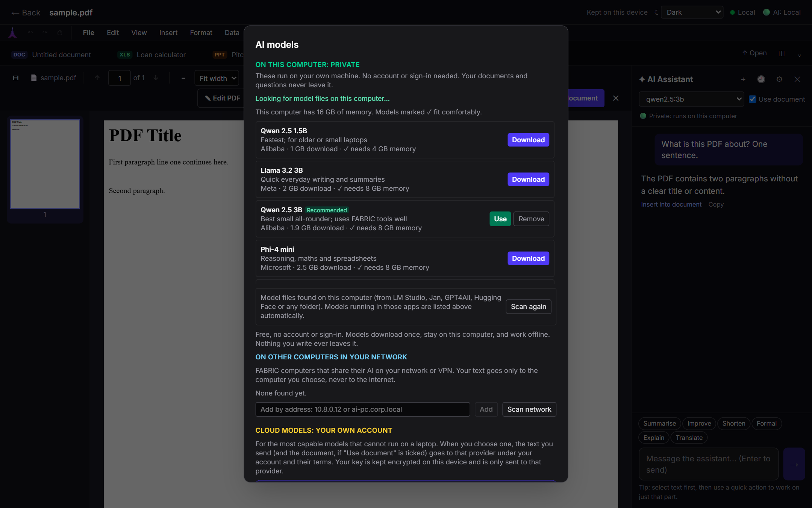This screenshot has width=812, height=508.
Task: Click the print icon beside redo
Action: click(60, 33)
